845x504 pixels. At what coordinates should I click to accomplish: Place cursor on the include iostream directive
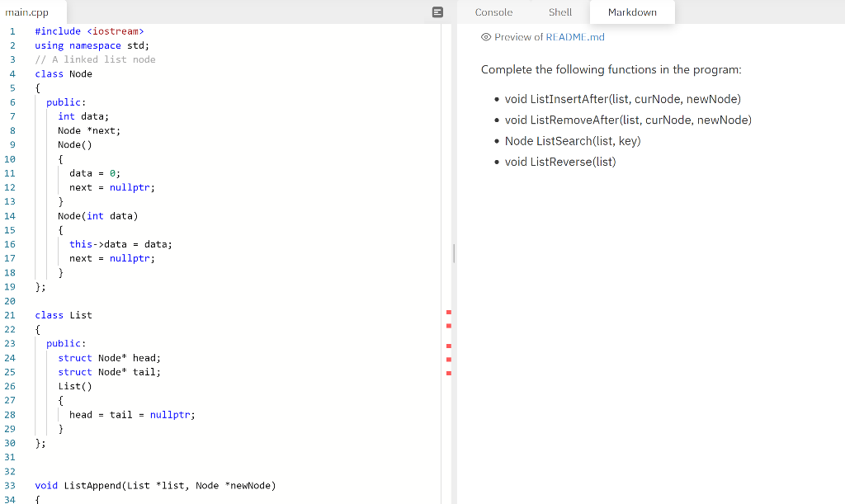point(92,31)
